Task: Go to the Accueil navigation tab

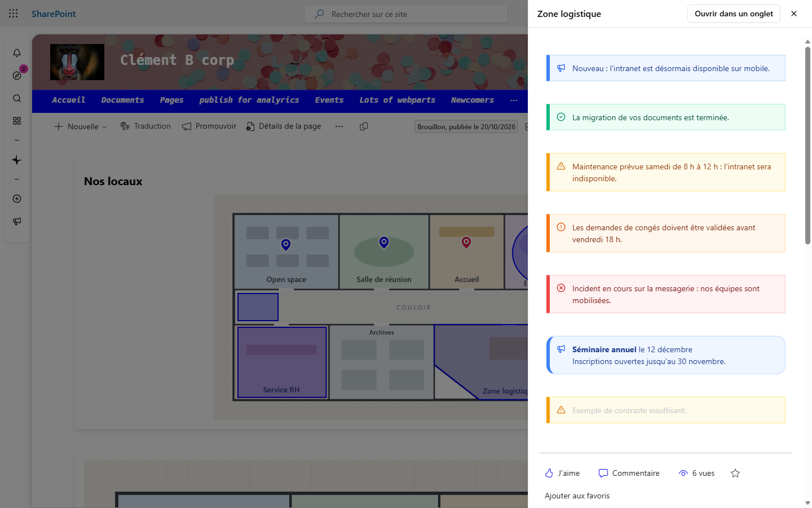Action: click(69, 100)
